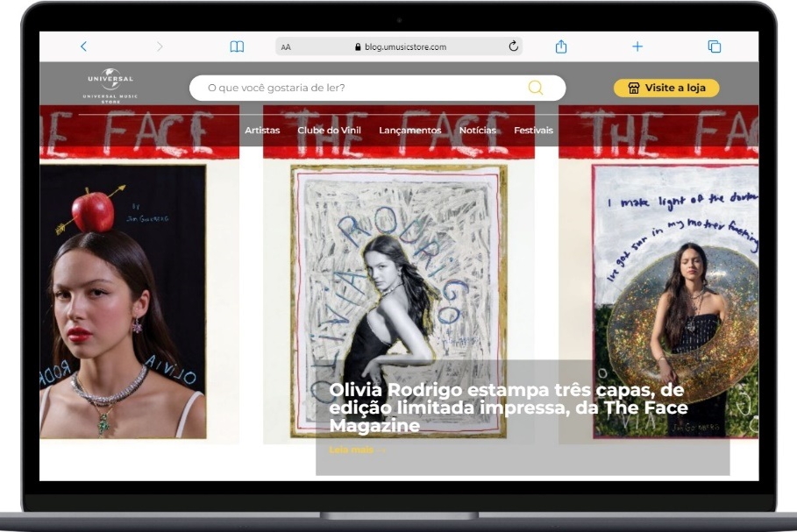Image resolution: width=797 pixels, height=532 pixels.
Task: Go to Lançamentos section
Action: tap(410, 131)
